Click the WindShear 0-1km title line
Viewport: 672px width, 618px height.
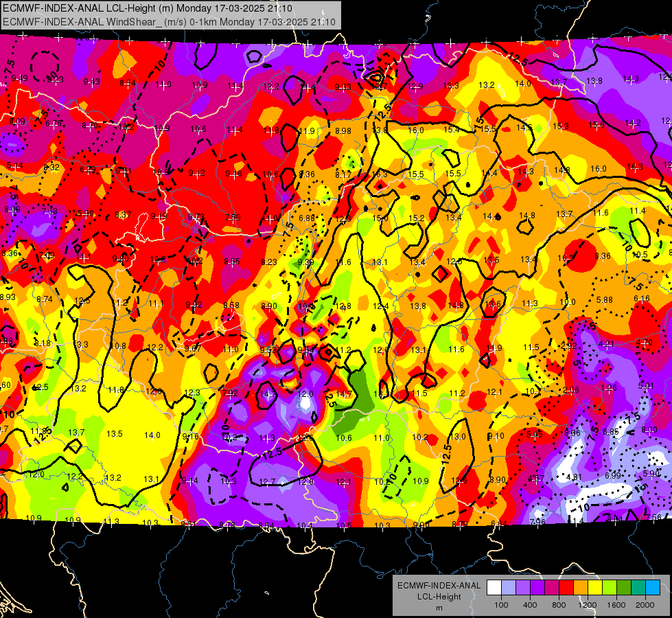[169, 22]
